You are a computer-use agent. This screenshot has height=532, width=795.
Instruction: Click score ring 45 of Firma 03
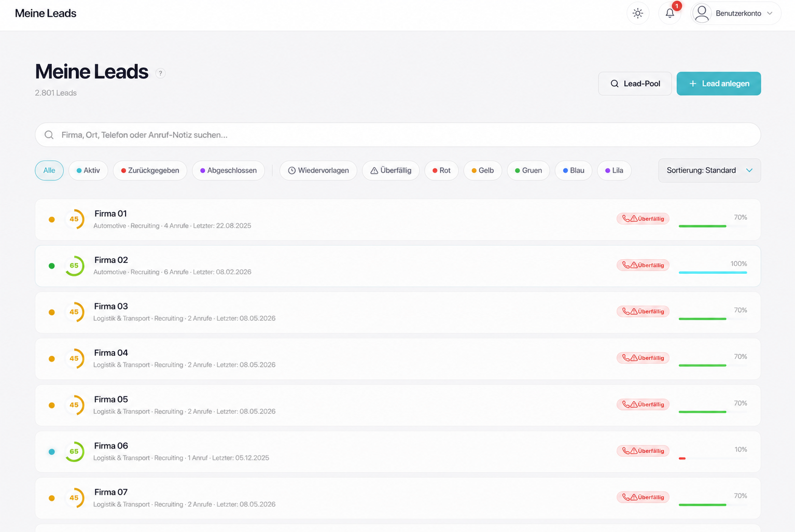pyautogui.click(x=74, y=312)
